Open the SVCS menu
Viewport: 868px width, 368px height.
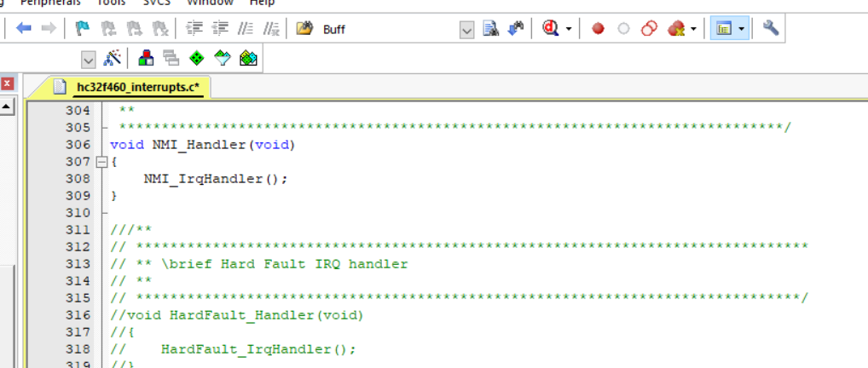tap(157, 3)
